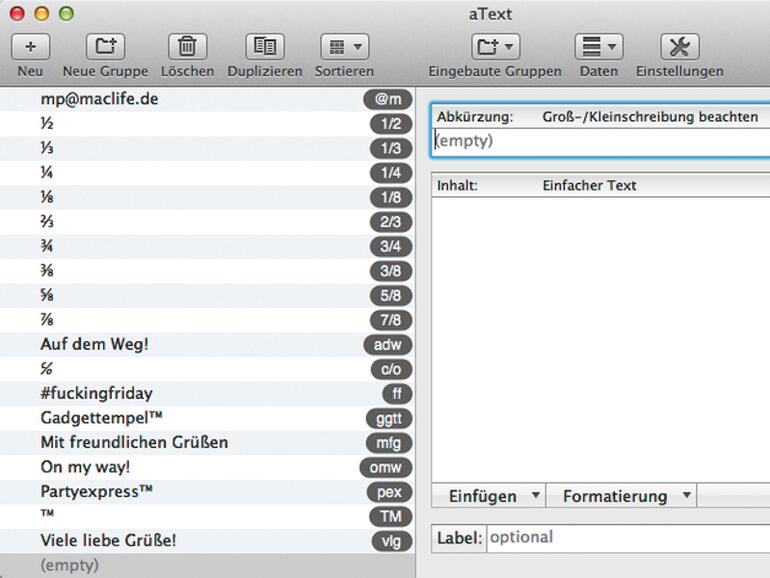Click the @m abbreviation badge
Image resolution: width=770 pixels, height=578 pixels.
(388, 99)
